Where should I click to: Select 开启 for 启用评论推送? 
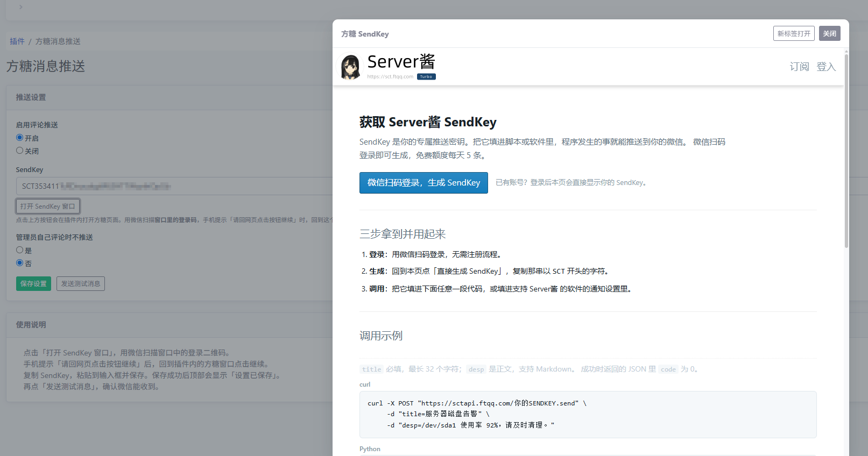(20, 138)
